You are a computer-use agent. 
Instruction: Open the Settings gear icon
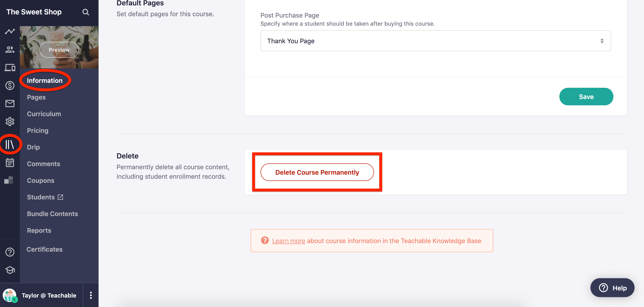pyautogui.click(x=10, y=122)
